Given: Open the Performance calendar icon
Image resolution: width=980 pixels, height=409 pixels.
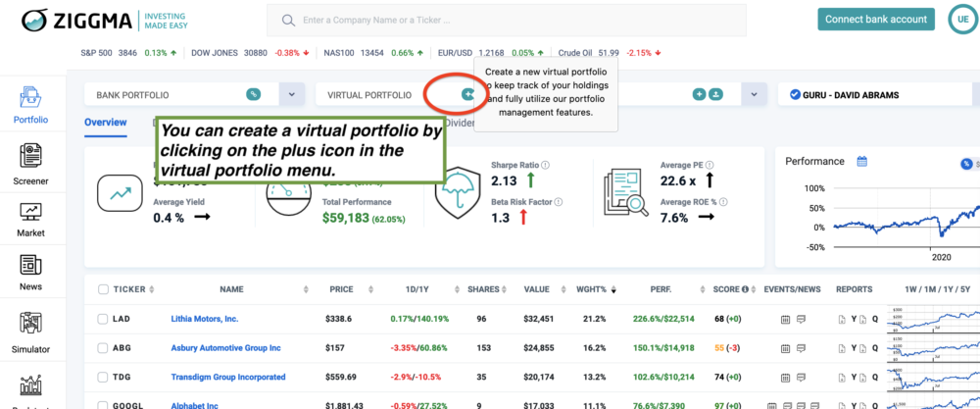Looking at the screenshot, I should tap(861, 162).
